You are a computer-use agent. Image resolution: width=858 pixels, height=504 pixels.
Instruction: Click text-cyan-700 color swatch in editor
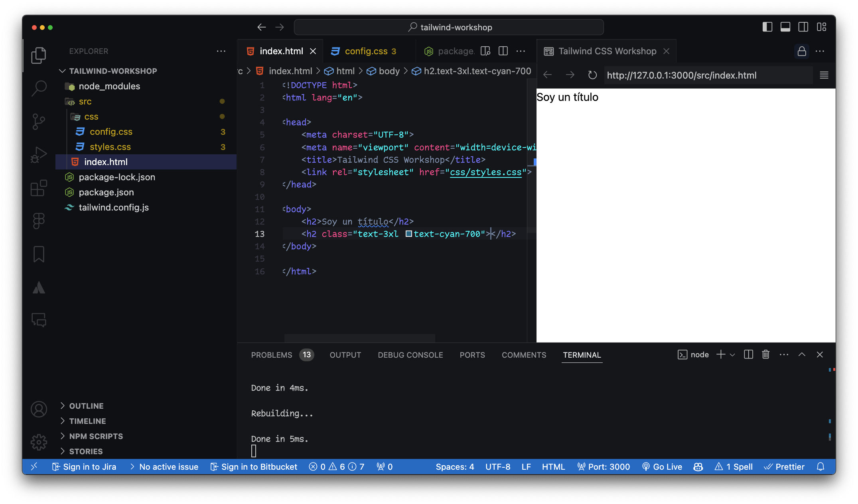pos(408,234)
